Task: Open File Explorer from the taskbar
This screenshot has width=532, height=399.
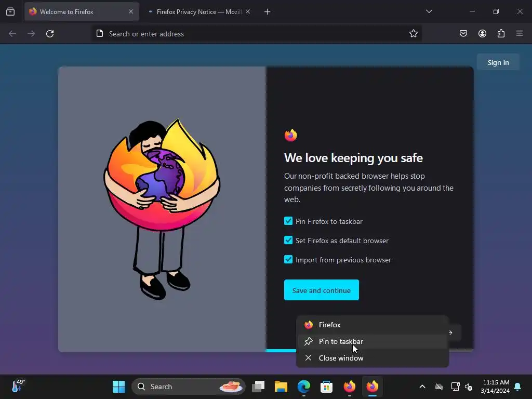Action: point(281,387)
